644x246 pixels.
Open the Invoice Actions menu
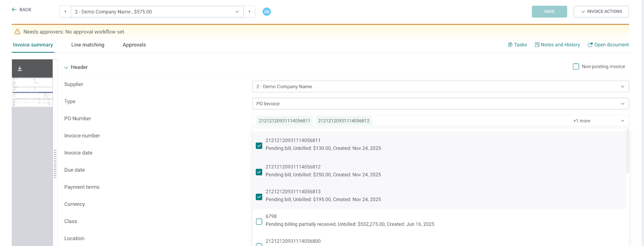(601, 12)
